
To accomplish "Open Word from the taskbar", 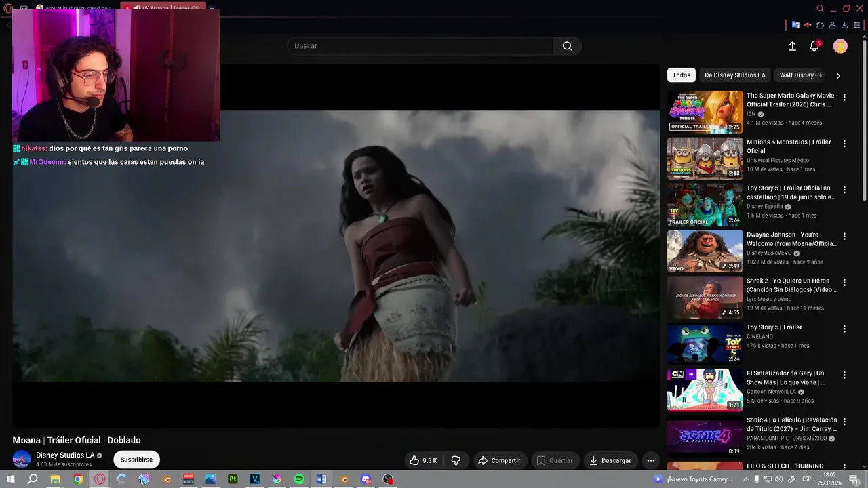I will [x=321, y=479].
